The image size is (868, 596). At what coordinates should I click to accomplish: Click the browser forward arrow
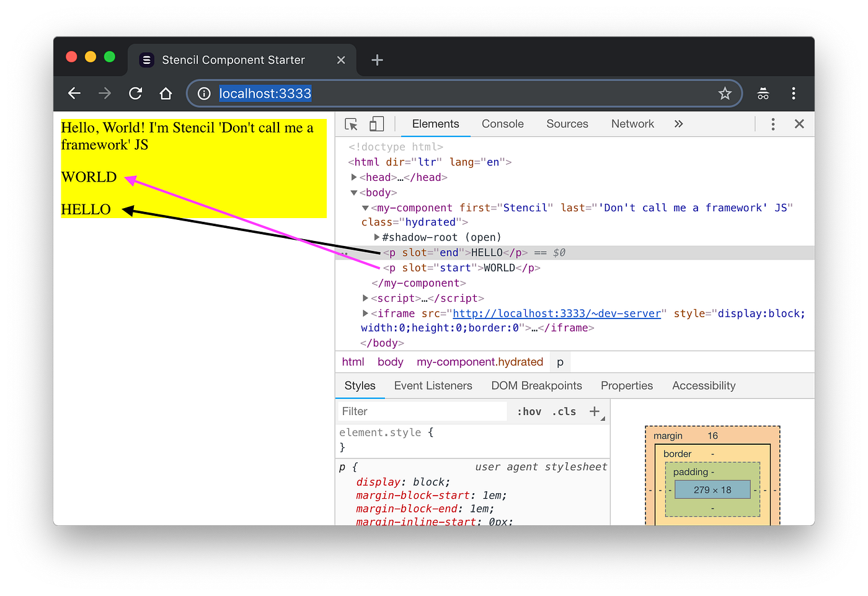point(105,94)
